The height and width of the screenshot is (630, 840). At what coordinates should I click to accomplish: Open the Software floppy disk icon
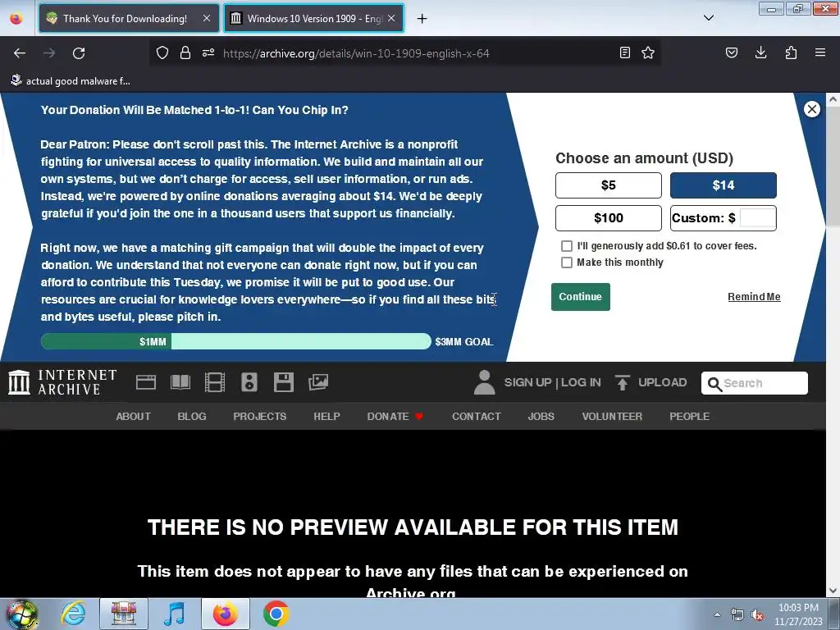click(283, 382)
